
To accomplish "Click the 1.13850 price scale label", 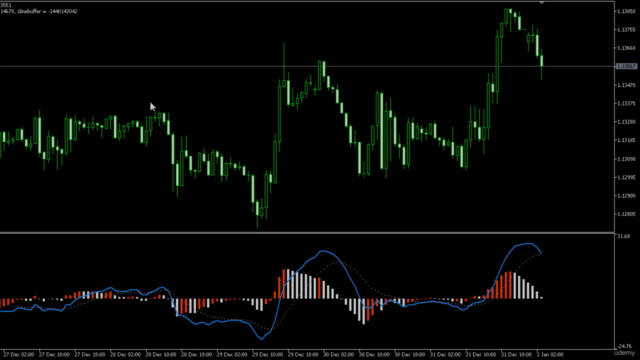I will [627, 11].
